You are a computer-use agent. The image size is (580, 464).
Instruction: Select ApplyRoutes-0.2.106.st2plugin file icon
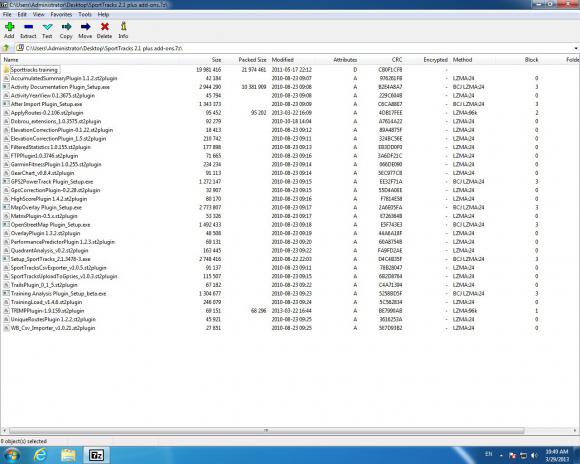coord(6,112)
